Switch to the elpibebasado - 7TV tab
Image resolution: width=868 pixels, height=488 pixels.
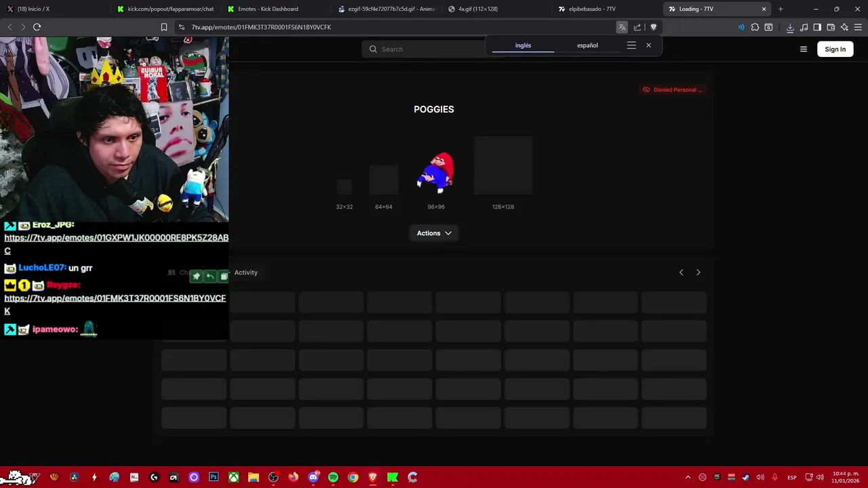606,9
